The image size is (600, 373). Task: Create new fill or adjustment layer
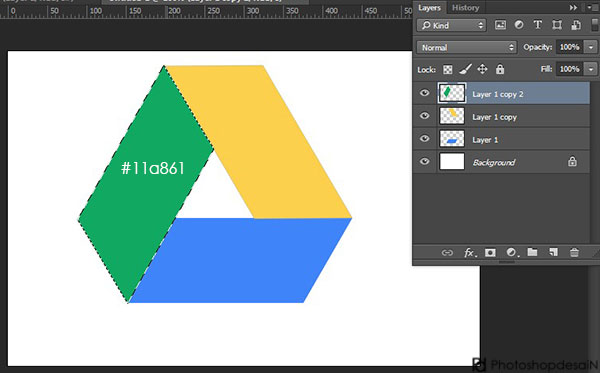(512, 252)
